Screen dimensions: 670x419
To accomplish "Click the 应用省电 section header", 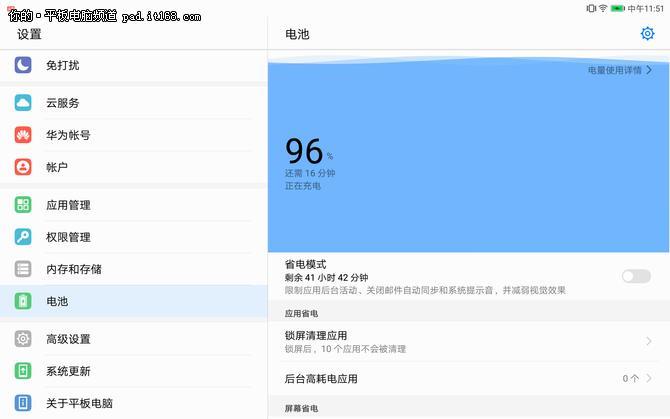I will point(301,314).
